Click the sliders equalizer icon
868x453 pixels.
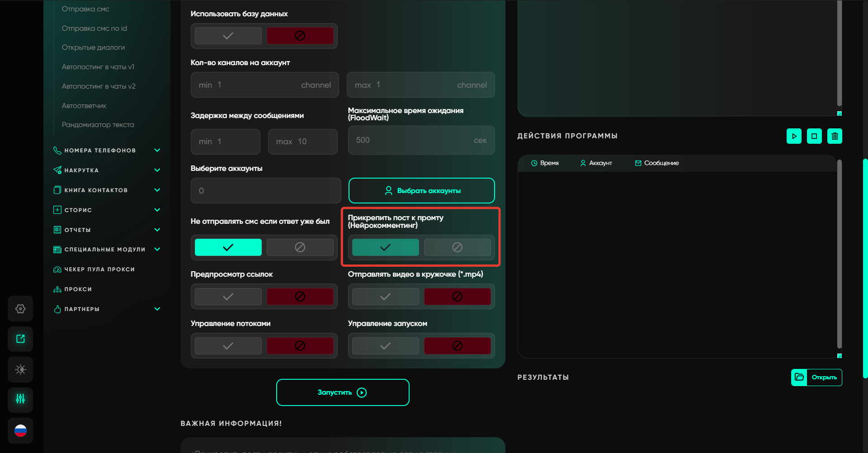[20, 399]
